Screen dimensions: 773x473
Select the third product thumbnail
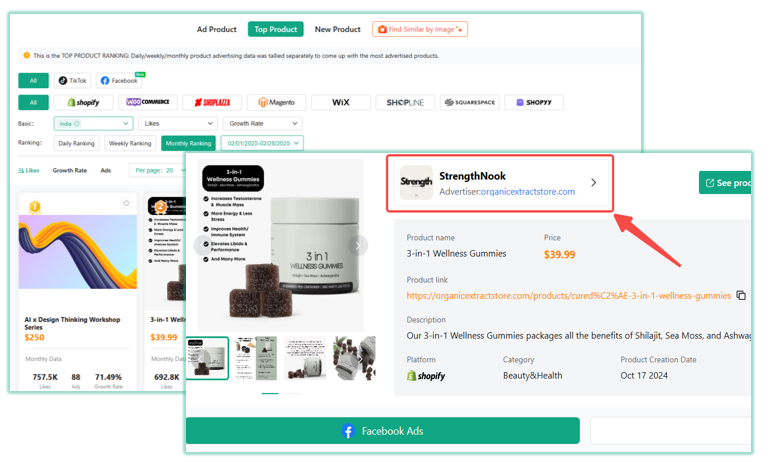coord(305,358)
